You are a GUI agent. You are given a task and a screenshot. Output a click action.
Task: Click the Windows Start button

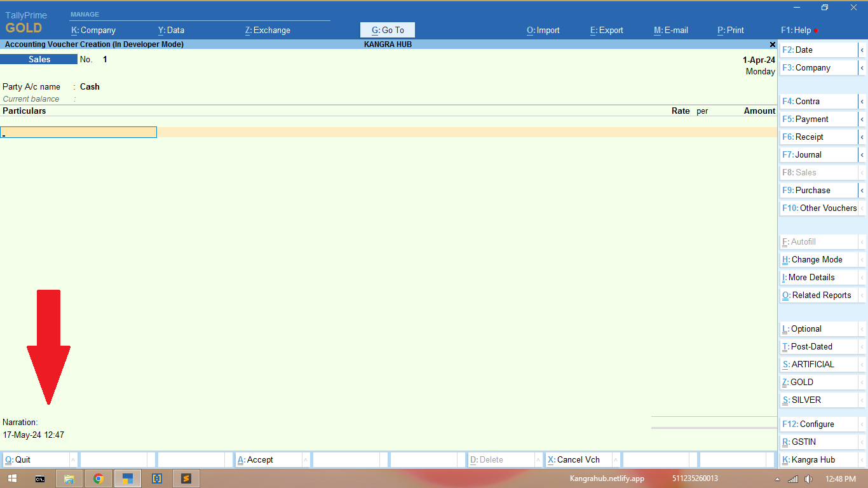point(12,478)
